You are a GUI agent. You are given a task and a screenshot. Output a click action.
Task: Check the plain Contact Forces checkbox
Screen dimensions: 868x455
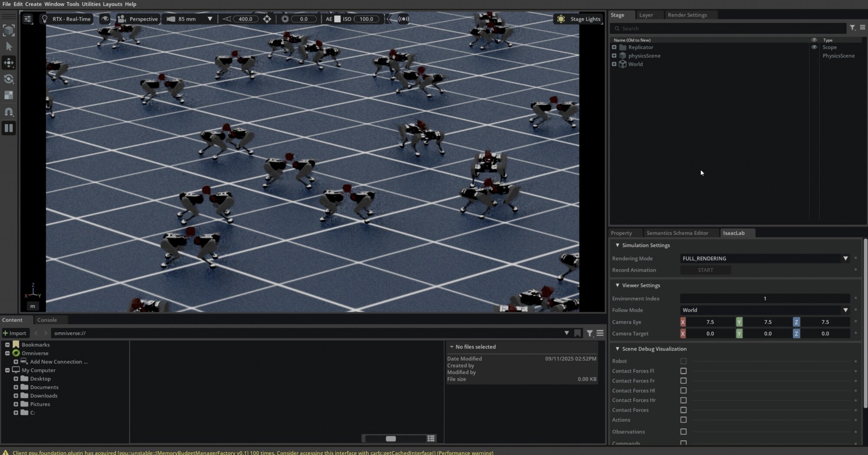(x=684, y=410)
